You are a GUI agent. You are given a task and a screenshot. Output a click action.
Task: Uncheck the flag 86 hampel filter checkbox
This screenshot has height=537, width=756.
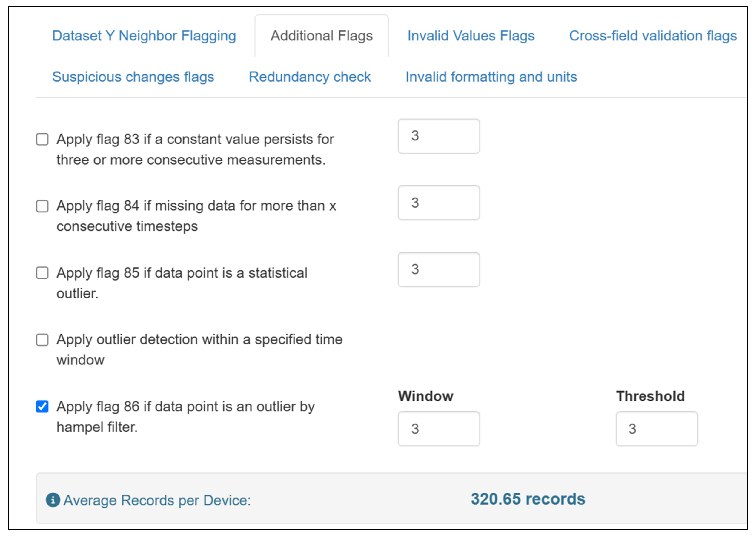pos(42,406)
